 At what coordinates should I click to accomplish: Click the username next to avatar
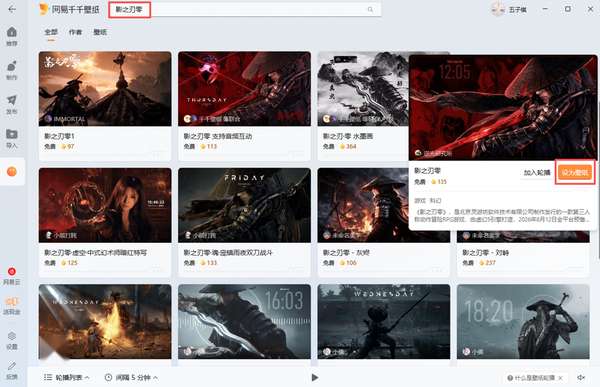[x=518, y=10]
